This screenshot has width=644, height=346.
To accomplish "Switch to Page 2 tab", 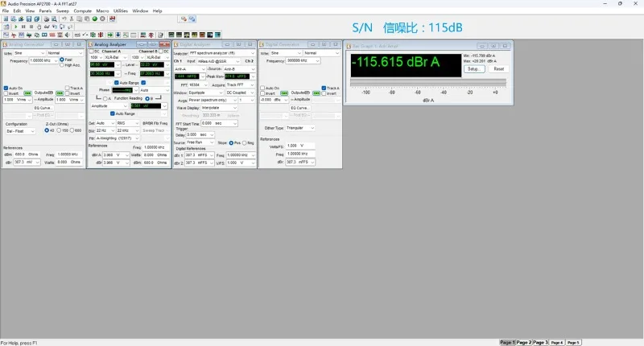I will [524, 342].
